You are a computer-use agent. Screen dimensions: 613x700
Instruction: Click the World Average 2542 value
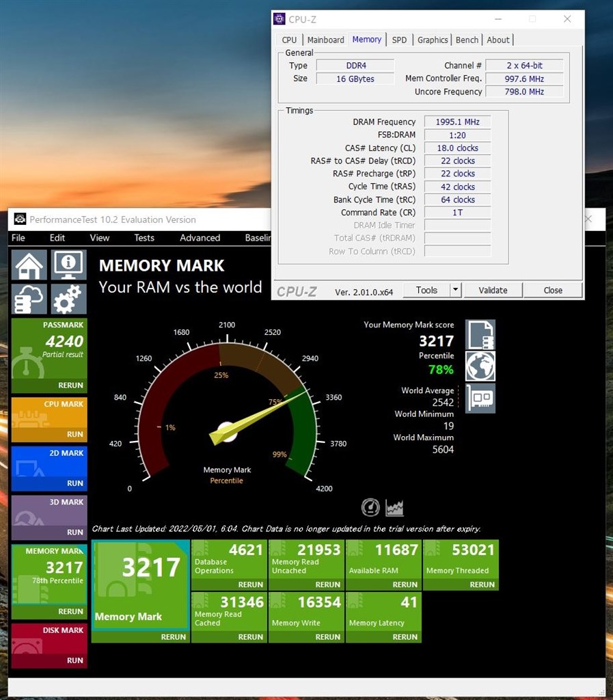point(443,402)
